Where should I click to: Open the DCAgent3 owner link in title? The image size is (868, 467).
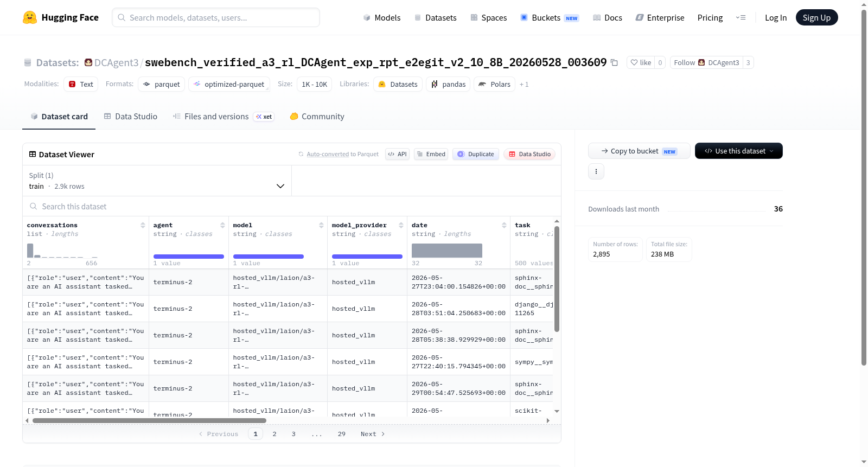[117, 62]
